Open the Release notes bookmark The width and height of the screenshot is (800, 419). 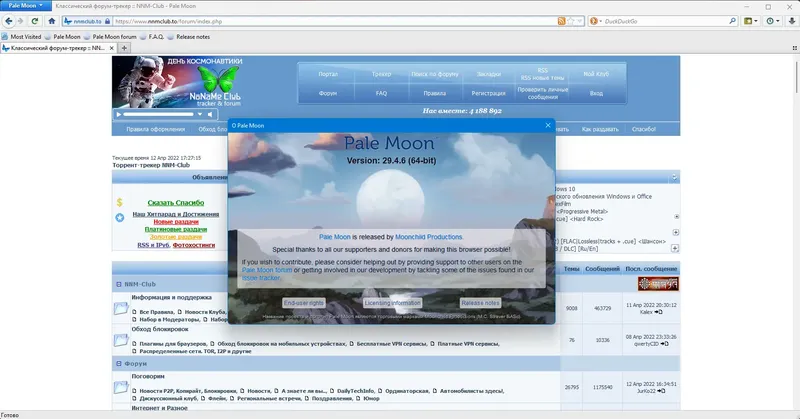tap(189, 37)
